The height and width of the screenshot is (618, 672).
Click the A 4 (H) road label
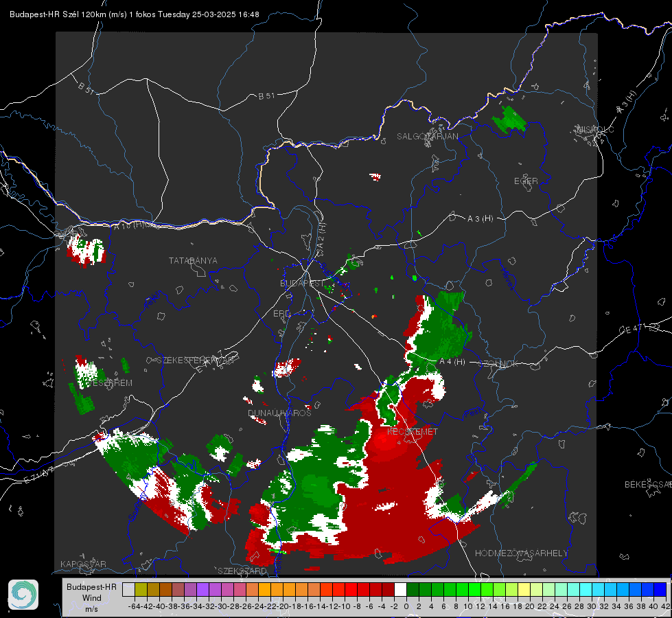tap(452, 362)
